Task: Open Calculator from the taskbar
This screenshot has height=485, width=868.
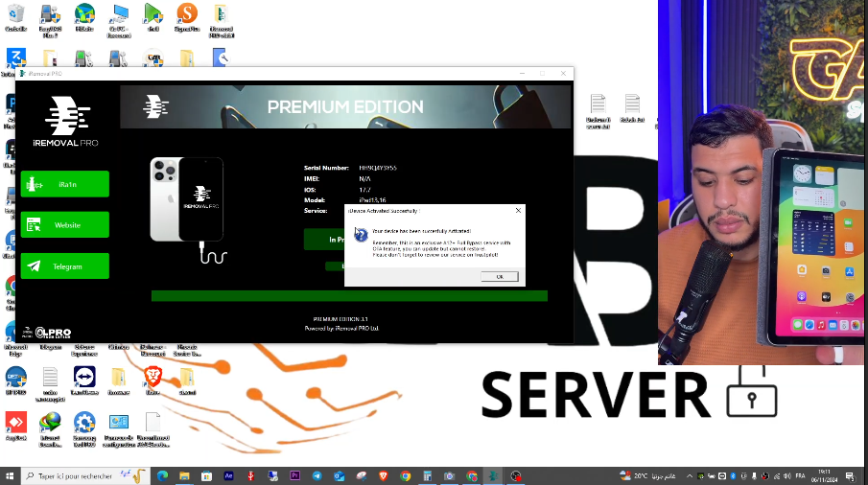Action: click(x=428, y=475)
